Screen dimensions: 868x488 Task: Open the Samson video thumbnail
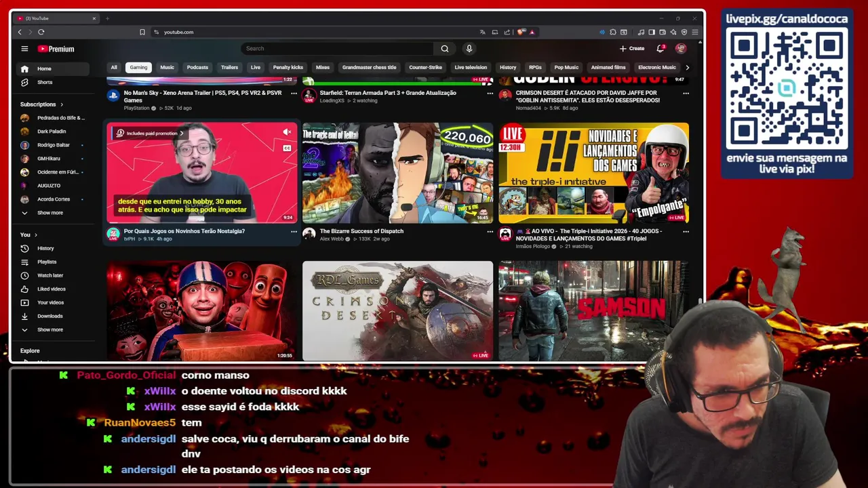pos(593,310)
